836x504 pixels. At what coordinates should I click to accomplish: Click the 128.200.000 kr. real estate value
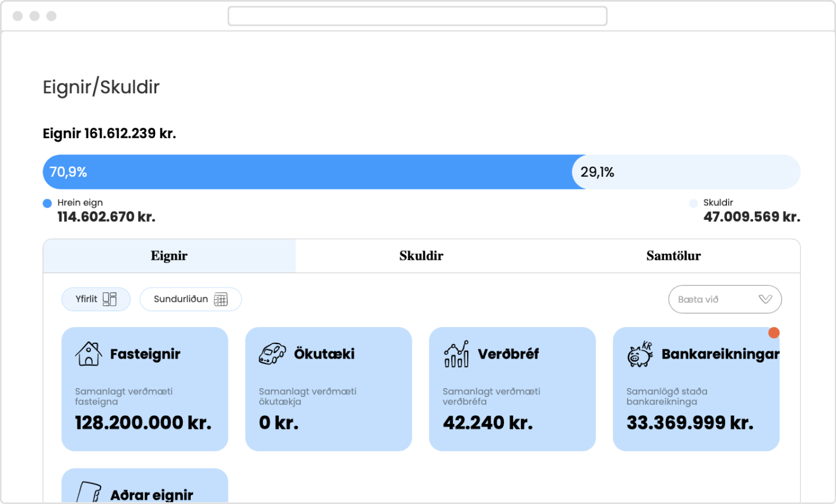(144, 423)
